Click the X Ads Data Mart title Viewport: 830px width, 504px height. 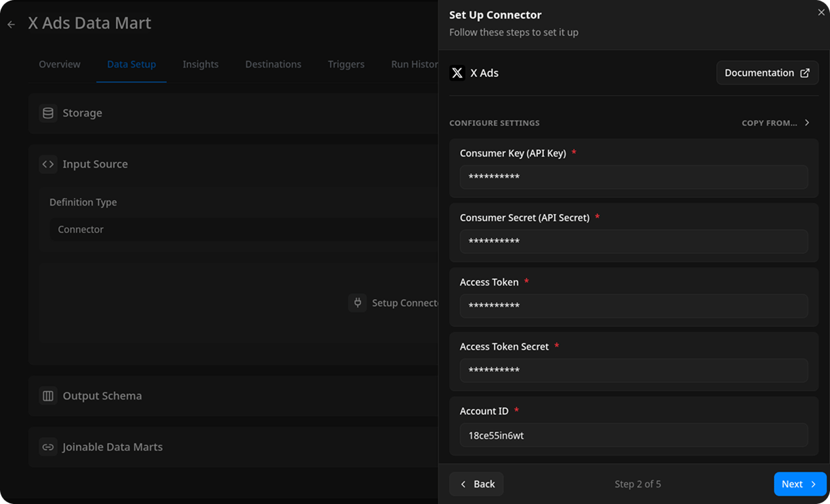[90, 23]
